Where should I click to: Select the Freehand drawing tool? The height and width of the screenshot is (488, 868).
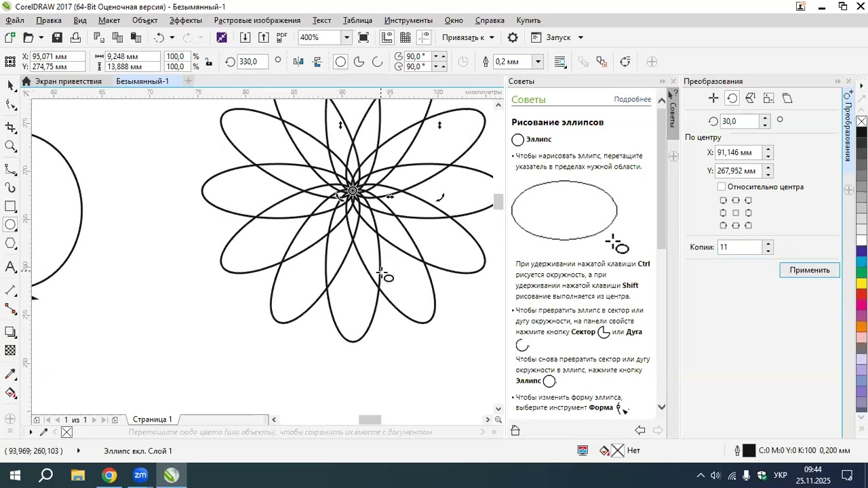pos(10,169)
